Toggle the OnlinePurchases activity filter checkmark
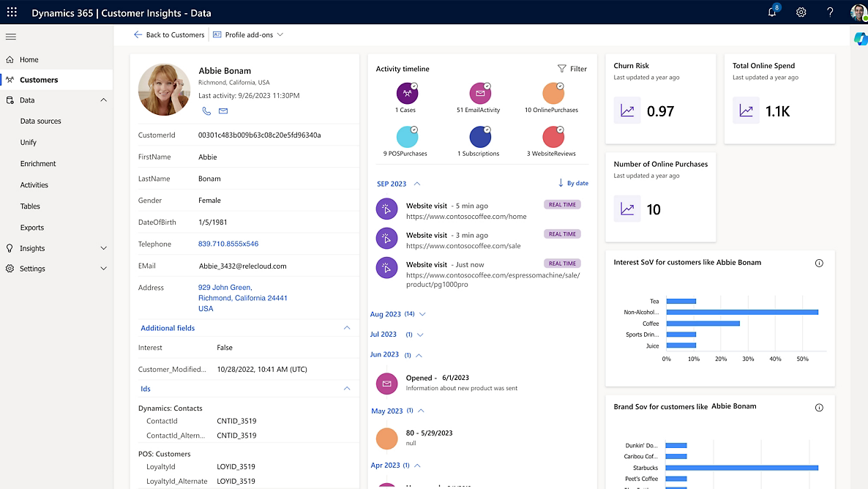 [558, 86]
